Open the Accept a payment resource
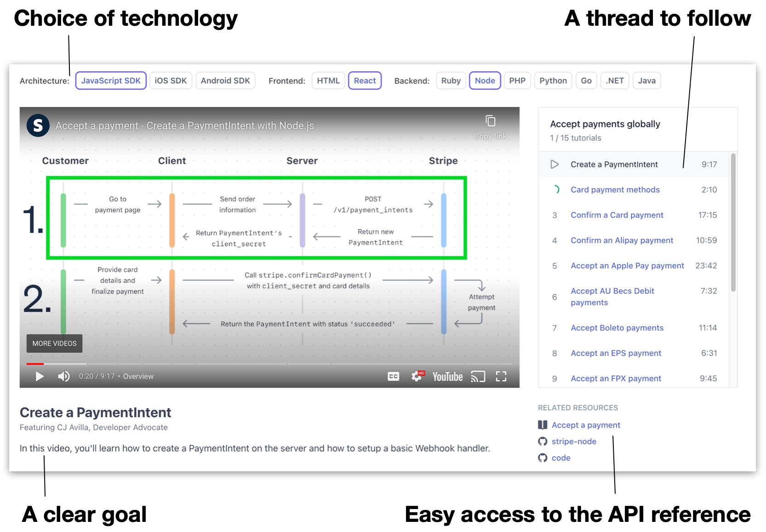Image resolution: width=766 pixels, height=532 pixels. 586,425
